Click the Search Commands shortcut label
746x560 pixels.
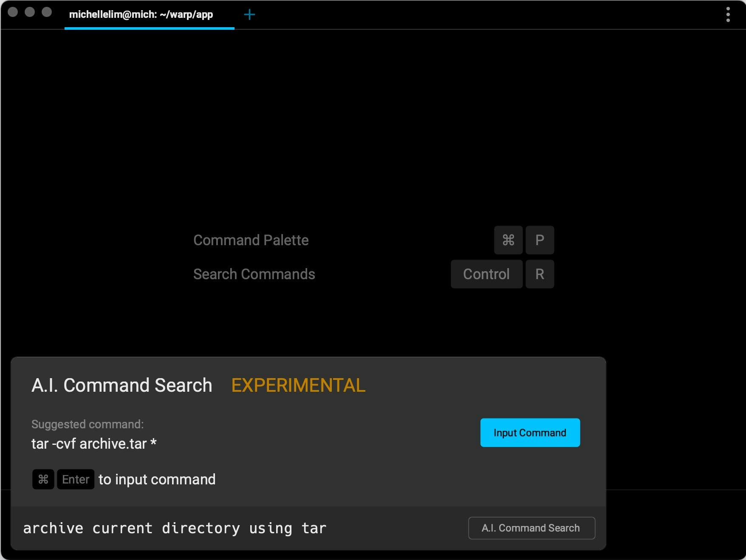254,274
